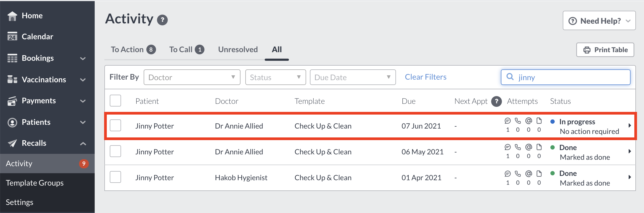Image resolution: width=644 pixels, height=213 pixels.
Task: Click the SMS message icon in third row
Action: [508, 174]
